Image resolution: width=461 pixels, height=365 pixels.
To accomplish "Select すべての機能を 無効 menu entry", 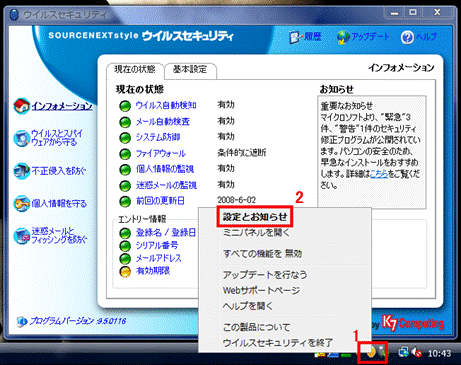I will (x=262, y=254).
